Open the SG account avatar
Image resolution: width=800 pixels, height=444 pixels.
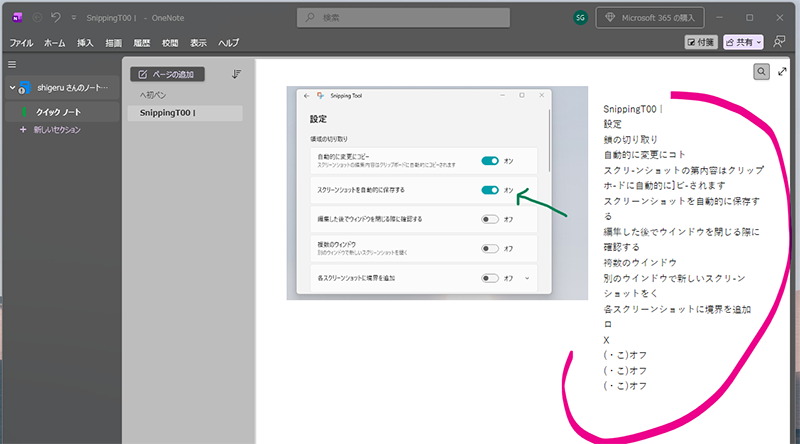pyautogui.click(x=580, y=18)
